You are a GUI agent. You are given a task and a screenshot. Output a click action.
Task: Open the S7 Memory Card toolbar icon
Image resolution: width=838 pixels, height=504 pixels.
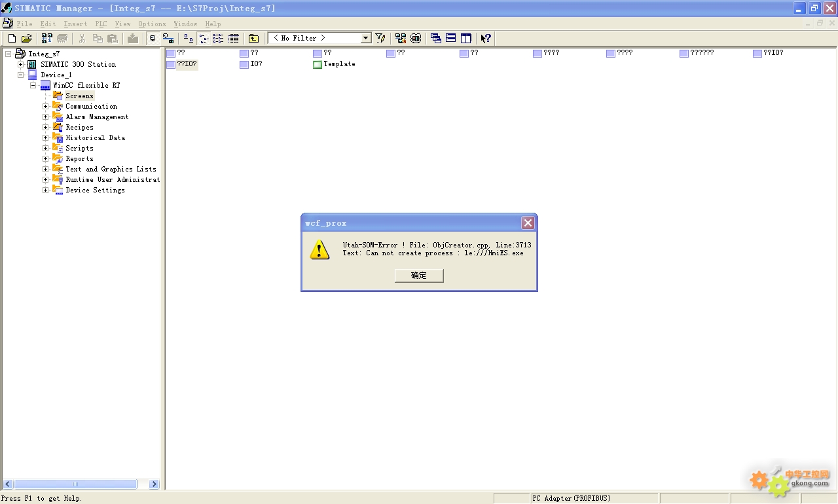click(x=62, y=39)
